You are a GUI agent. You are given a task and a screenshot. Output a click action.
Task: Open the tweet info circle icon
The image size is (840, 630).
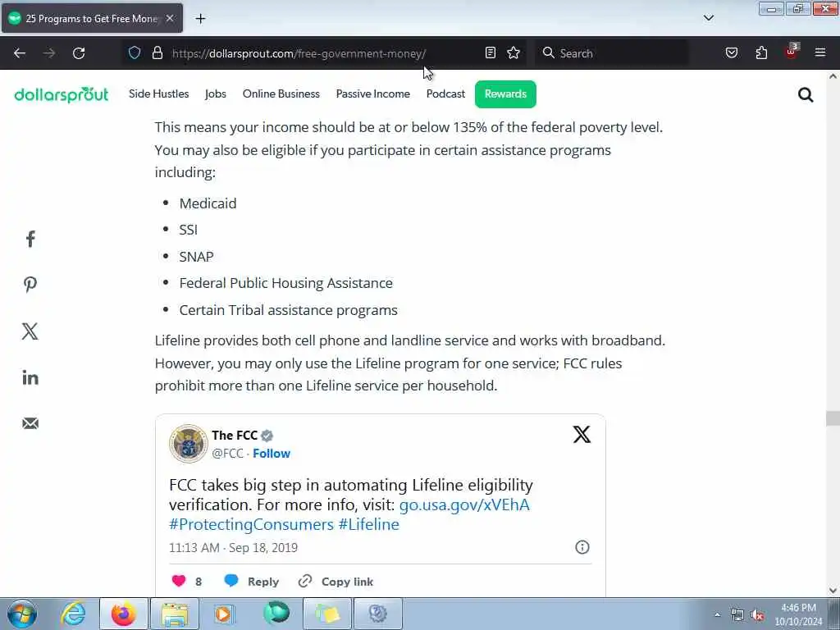coord(582,547)
